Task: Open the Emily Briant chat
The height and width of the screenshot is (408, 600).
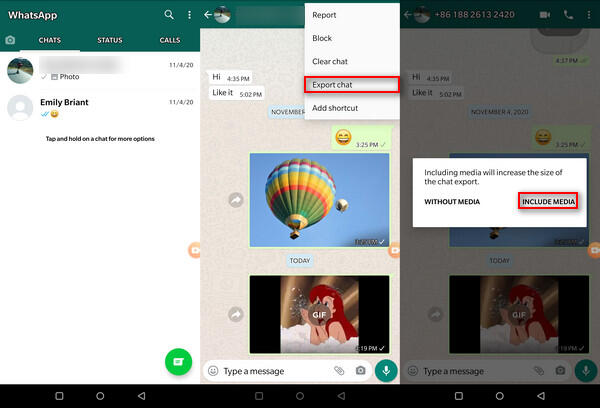Action: (x=100, y=107)
